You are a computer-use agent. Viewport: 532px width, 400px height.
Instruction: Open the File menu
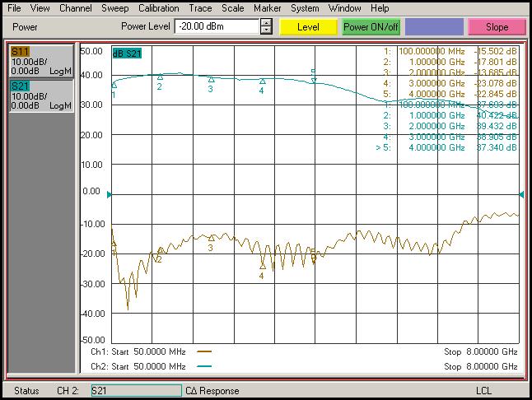pos(14,7)
